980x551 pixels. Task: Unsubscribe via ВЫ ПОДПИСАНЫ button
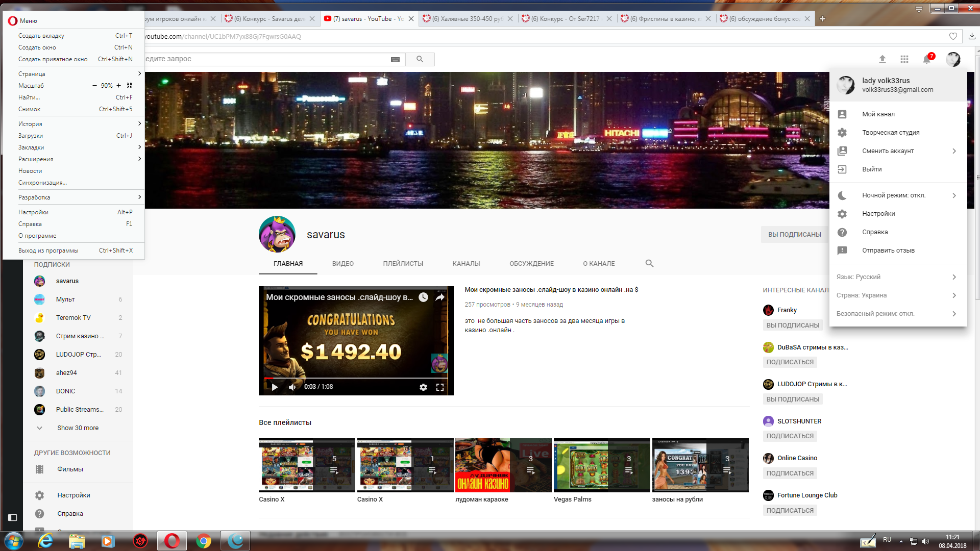click(794, 235)
